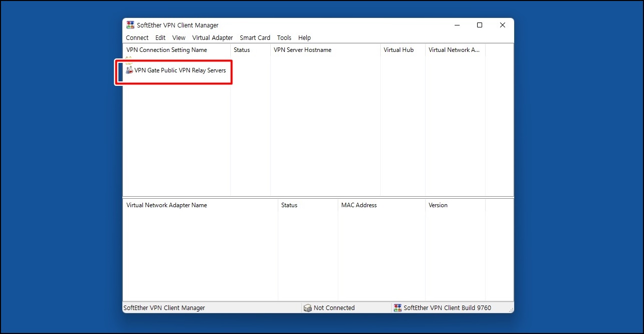Open the Connect menu
644x334 pixels.
click(137, 37)
